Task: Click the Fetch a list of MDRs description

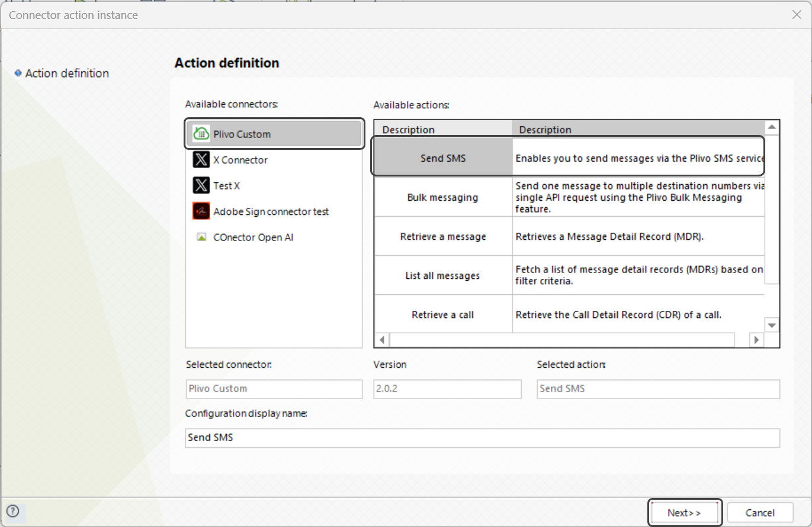Action: coord(638,275)
